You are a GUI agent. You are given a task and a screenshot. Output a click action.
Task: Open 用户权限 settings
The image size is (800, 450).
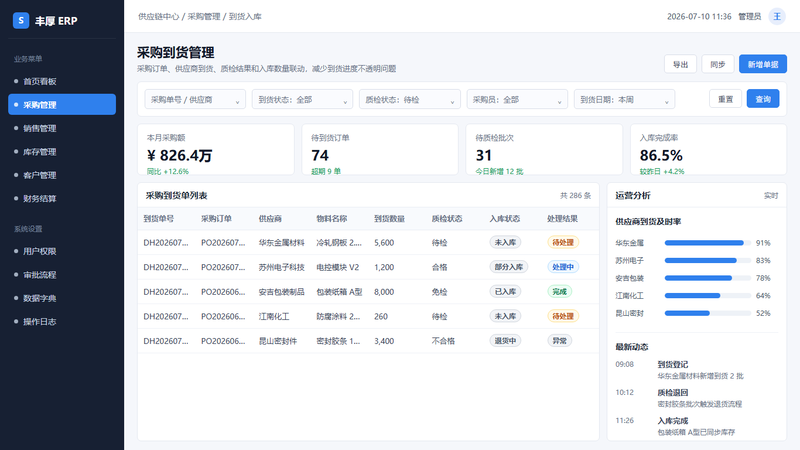[x=62, y=251]
